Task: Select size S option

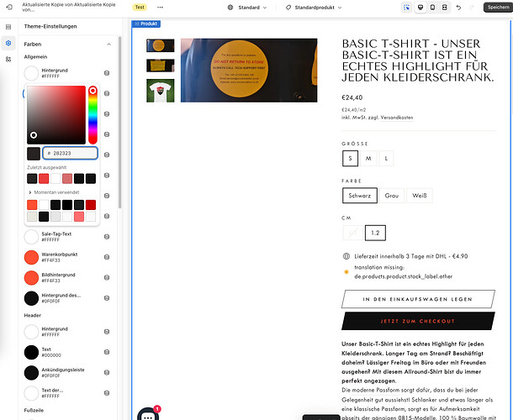Action: tap(350, 158)
